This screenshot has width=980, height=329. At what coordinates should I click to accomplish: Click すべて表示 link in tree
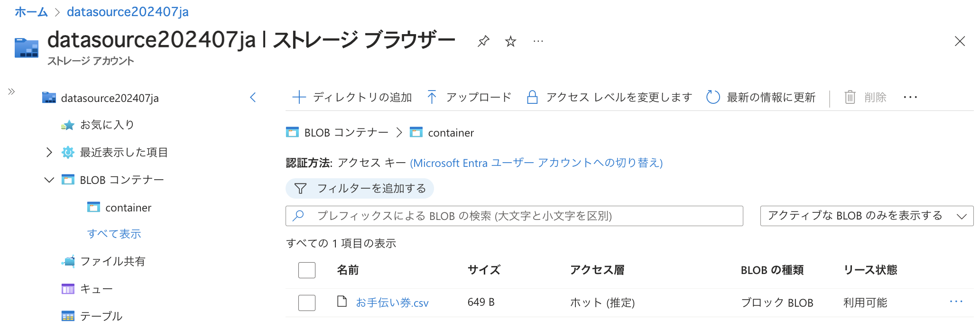pyautogui.click(x=114, y=234)
